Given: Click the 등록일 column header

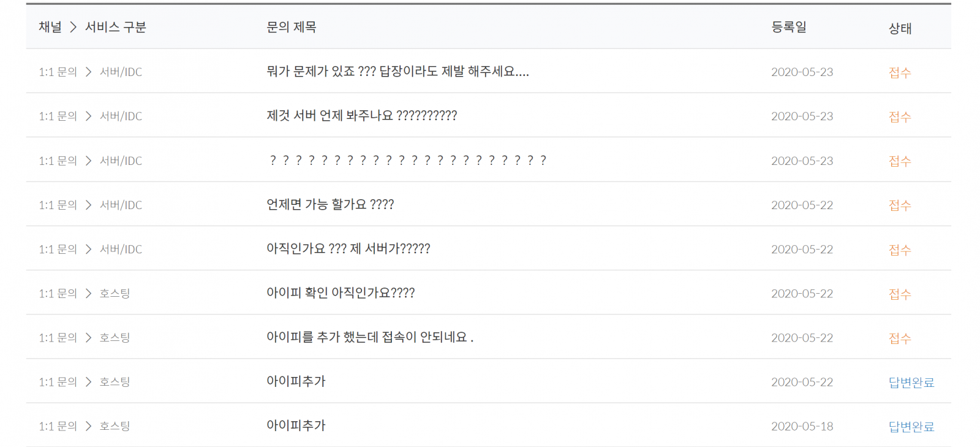Looking at the screenshot, I should click(x=789, y=27).
